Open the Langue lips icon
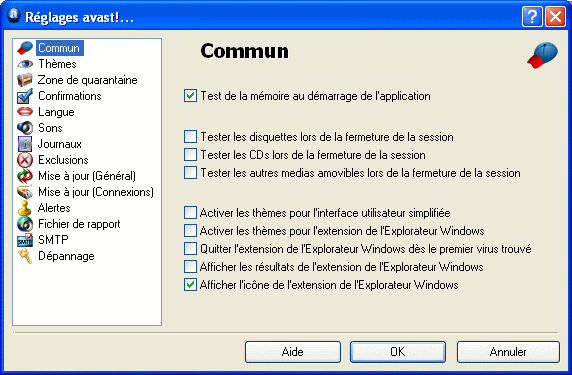This screenshot has width=572, height=375. (x=25, y=112)
